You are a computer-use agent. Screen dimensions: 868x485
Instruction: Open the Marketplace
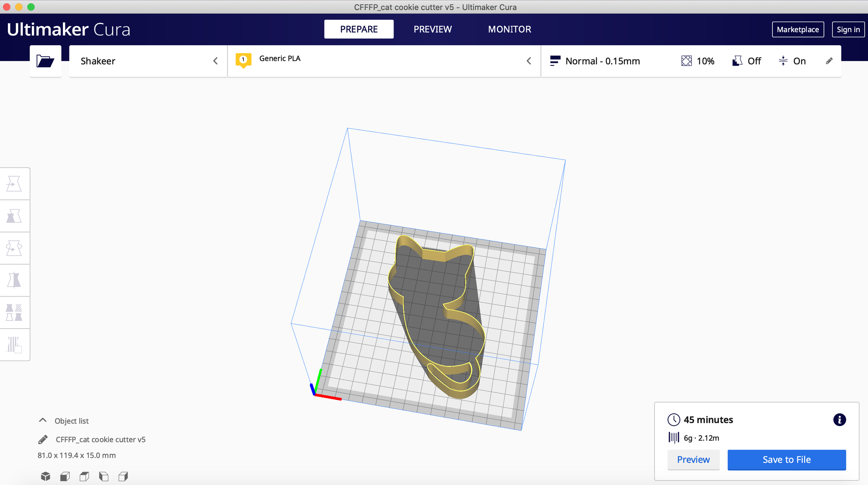pos(798,29)
